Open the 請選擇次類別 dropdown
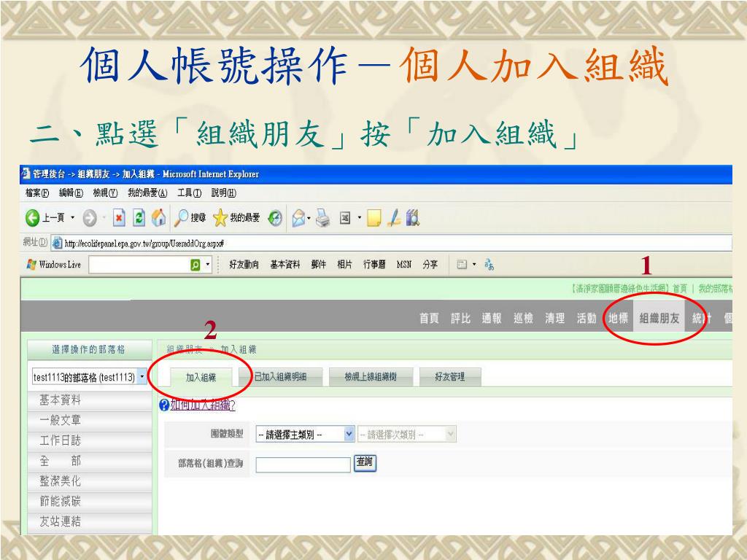The height and width of the screenshot is (560, 747). (x=407, y=435)
